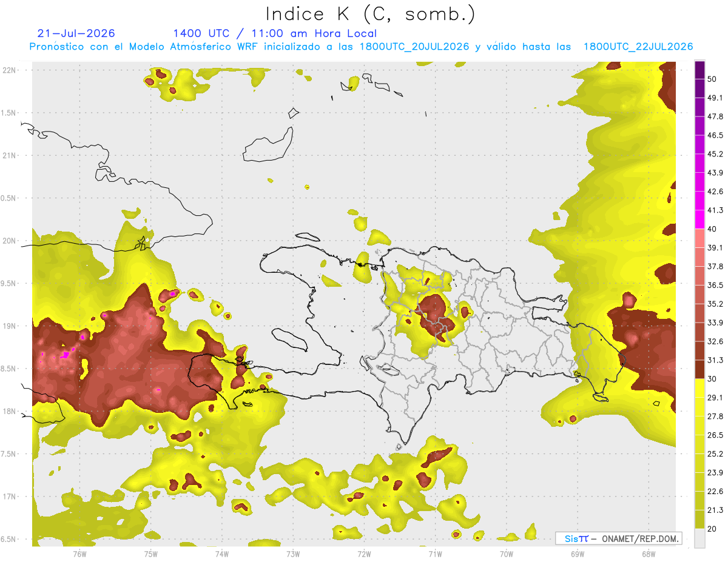Click the '1400 UTC / 11:00 am Hora Local' time label
The height and width of the screenshot is (562, 728).
pyautogui.click(x=275, y=33)
